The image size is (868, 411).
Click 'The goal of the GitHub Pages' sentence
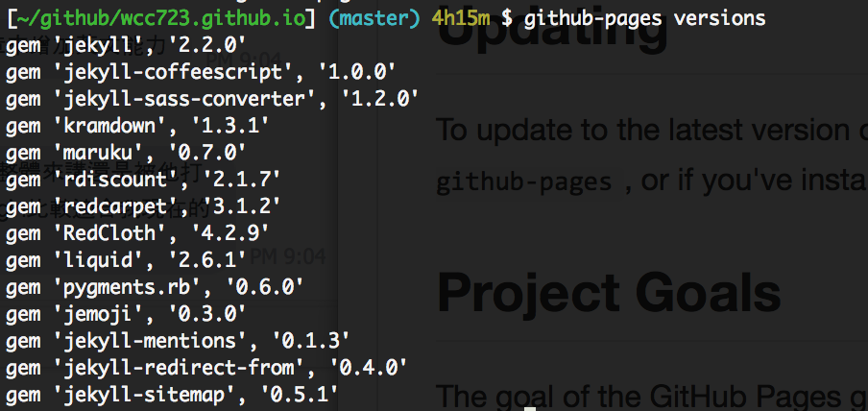[x=642, y=397]
